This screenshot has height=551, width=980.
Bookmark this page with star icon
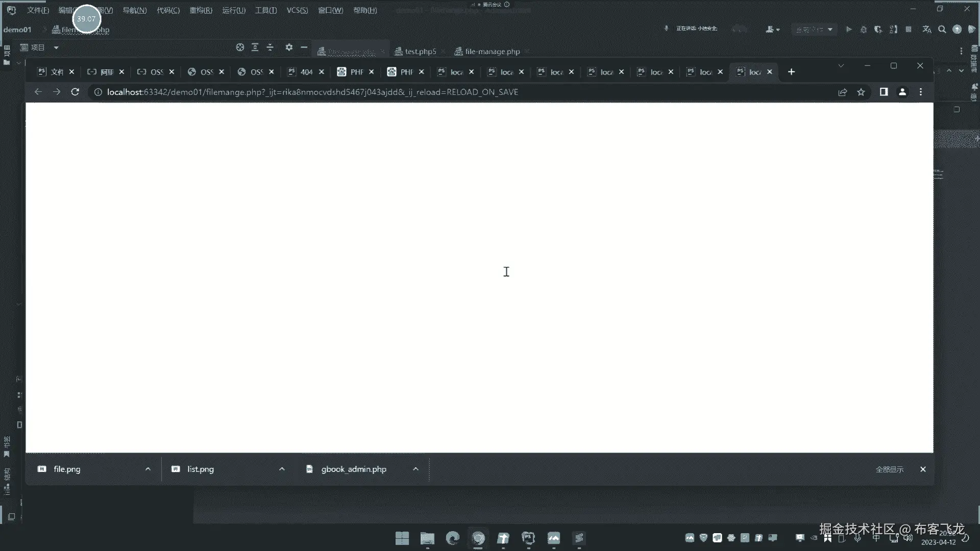[x=861, y=92]
